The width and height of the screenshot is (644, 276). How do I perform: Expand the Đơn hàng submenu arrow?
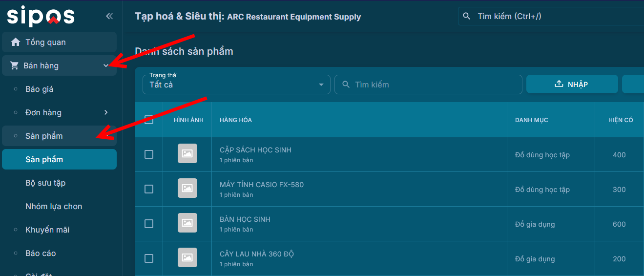pos(106,112)
